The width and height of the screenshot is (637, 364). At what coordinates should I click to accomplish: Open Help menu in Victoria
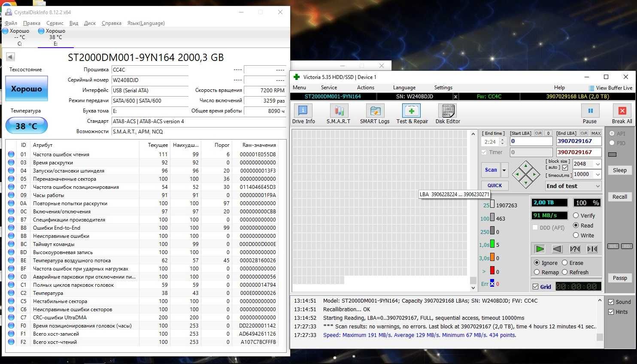coord(559,87)
